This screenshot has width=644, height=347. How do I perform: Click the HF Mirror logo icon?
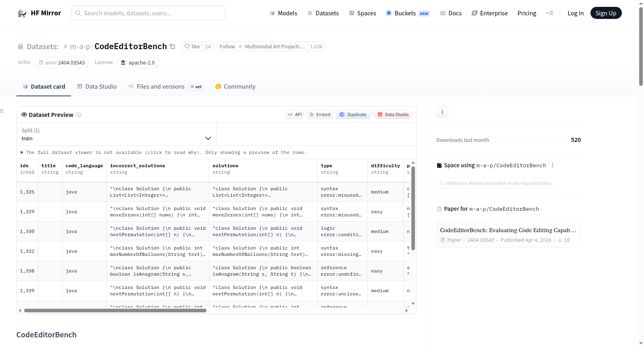(22, 13)
